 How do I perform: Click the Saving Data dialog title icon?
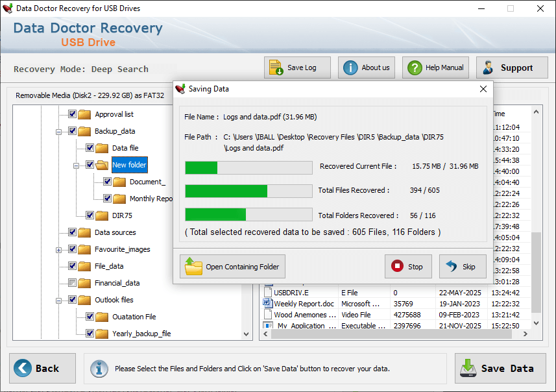(x=180, y=89)
